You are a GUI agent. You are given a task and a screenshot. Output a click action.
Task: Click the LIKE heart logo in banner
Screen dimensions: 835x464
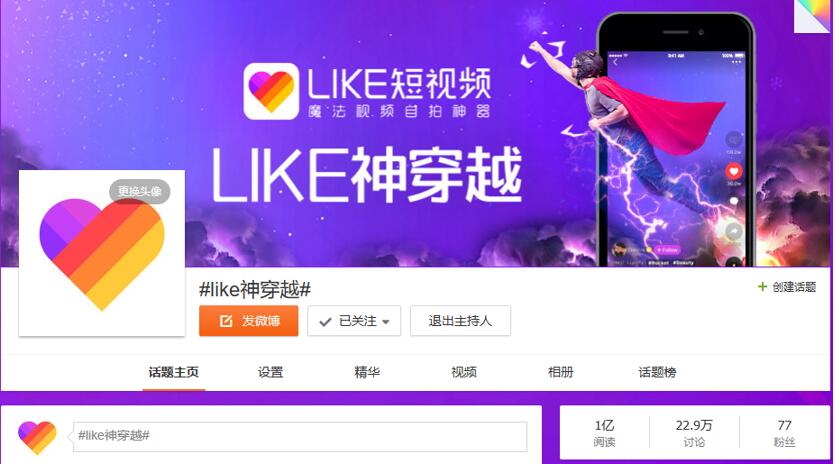[x=271, y=91]
